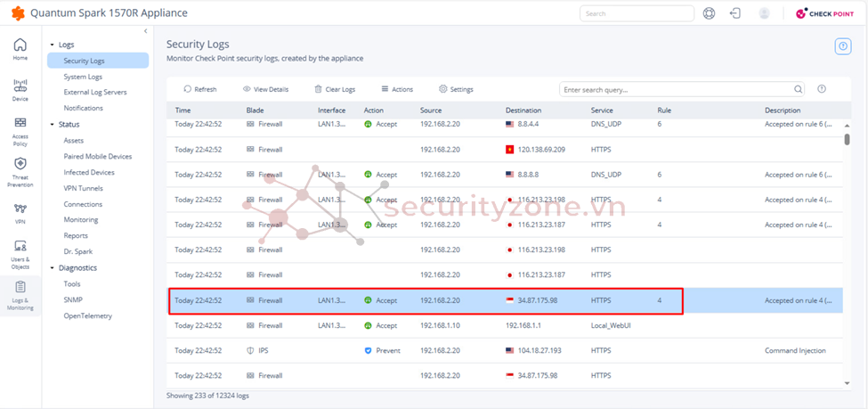Sort by the Destination column header
This screenshot has height=409, width=868.
tap(523, 110)
